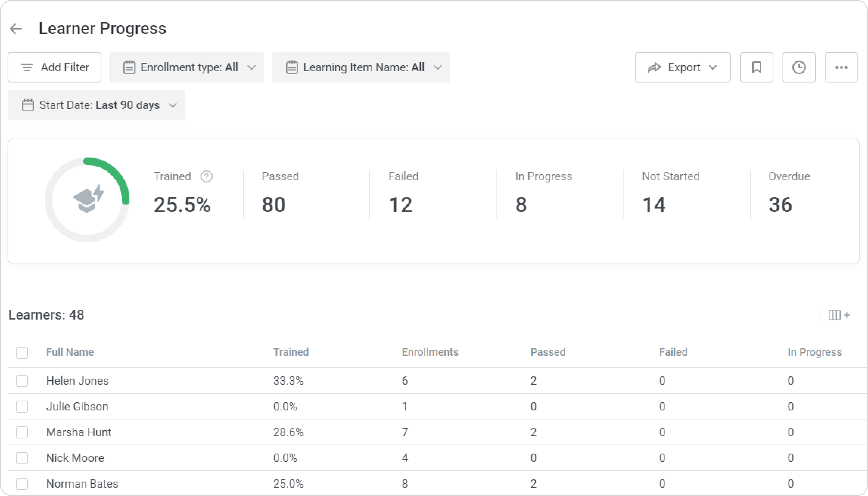Screen dimensions: 868x496
Task: Open the schedule clock icon
Action: coord(799,67)
